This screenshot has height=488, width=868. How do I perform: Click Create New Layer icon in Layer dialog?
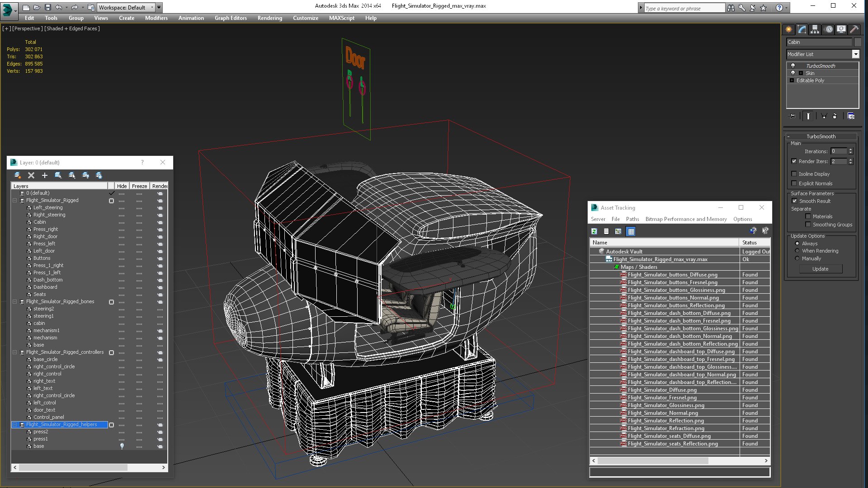click(x=18, y=175)
